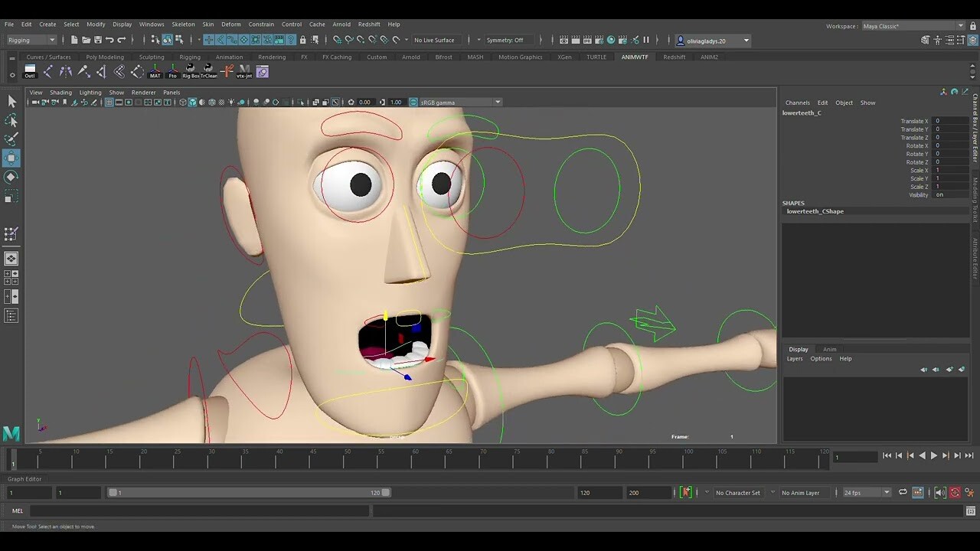
Task: Select the Outliner icon on the shelf
Action: click(29, 72)
